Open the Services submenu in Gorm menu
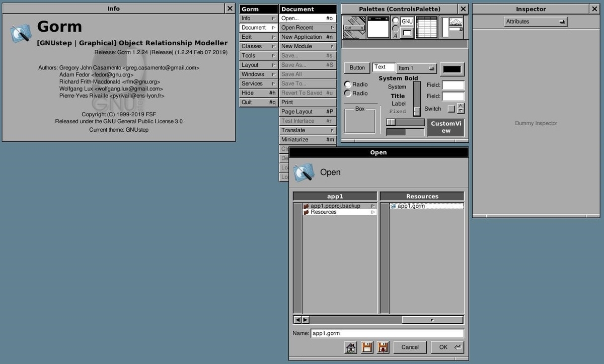The width and height of the screenshot is (604, 364). pos(259,83)
